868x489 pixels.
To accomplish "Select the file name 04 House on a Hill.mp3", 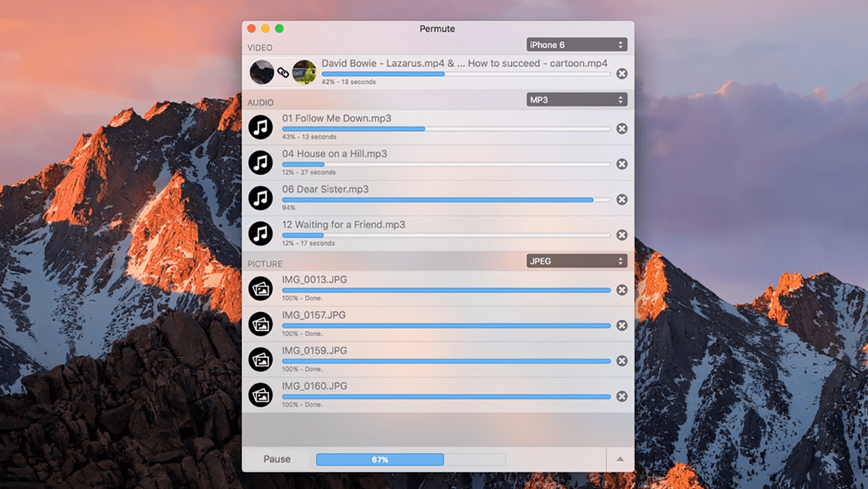I will [x=334, y=154].
